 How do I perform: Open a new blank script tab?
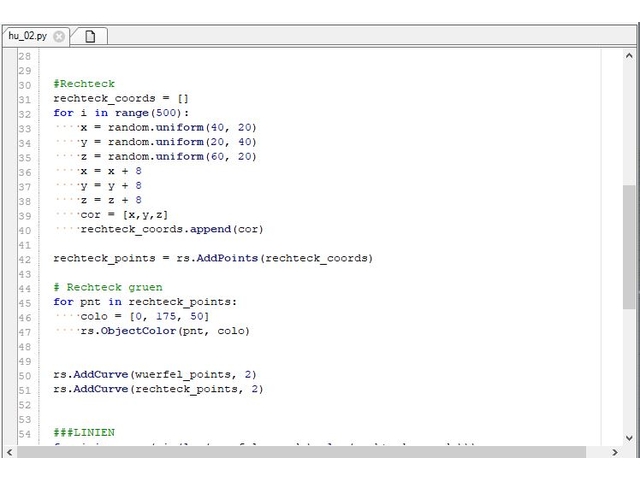coord(90,36)
